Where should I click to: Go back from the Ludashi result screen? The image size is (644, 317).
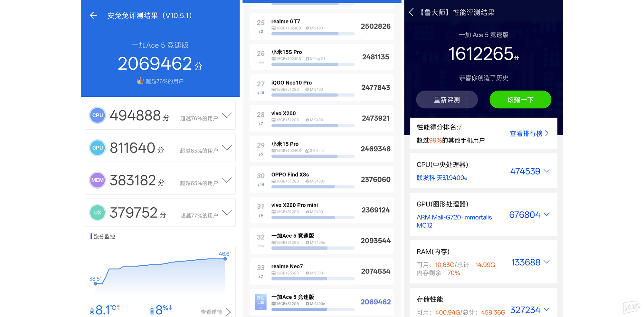click(411, 13)
